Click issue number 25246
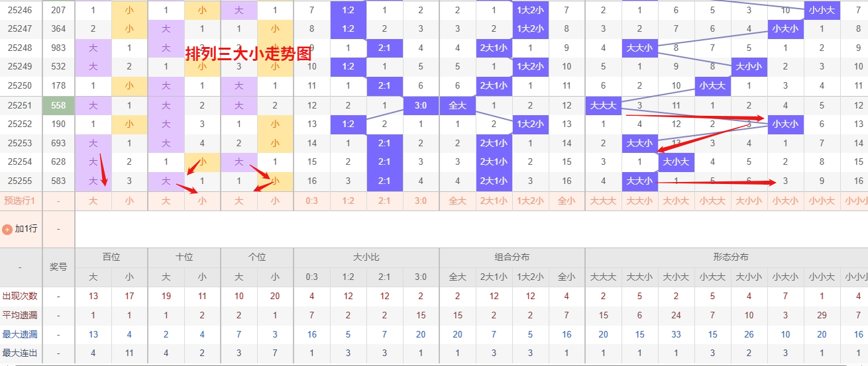Screen dimensions: 868x366 pyautogui.click(x=20, y=10)
